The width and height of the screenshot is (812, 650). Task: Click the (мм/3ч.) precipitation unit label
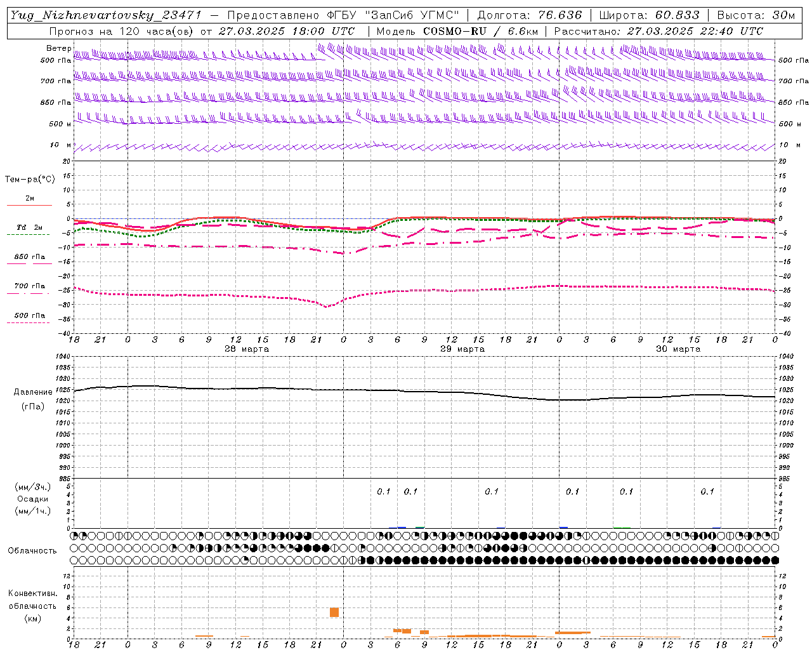pos(33,487)
